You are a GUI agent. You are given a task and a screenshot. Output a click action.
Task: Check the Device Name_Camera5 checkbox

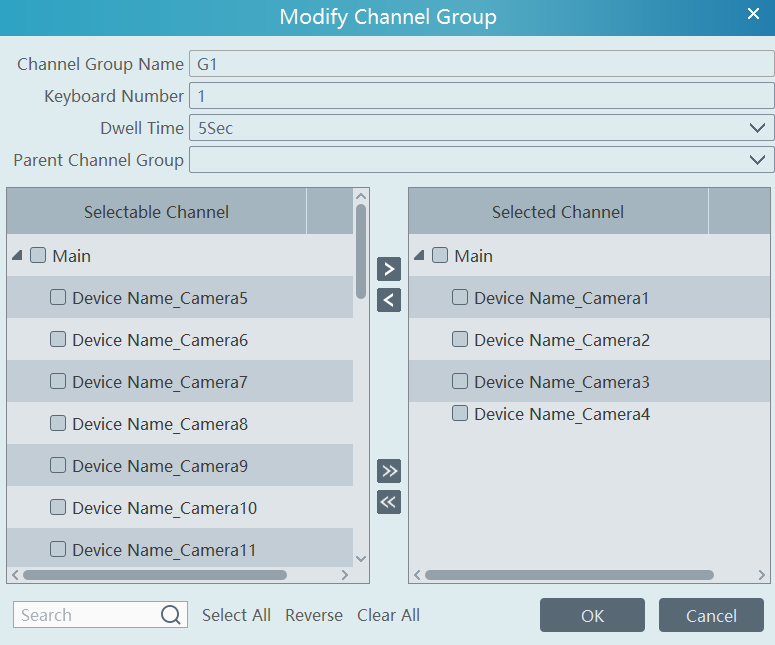(x=58, y=297)
